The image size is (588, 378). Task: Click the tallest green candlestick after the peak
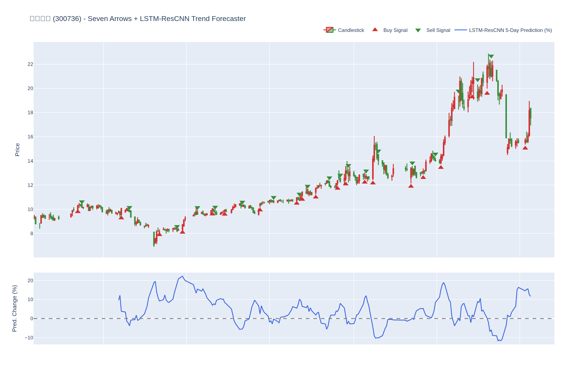pyautogui.click(x=506, y=116)
